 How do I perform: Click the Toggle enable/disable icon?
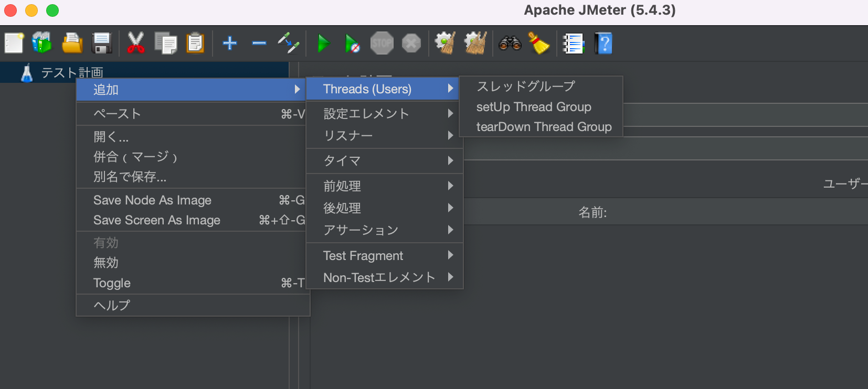click(x=289, y=43)
